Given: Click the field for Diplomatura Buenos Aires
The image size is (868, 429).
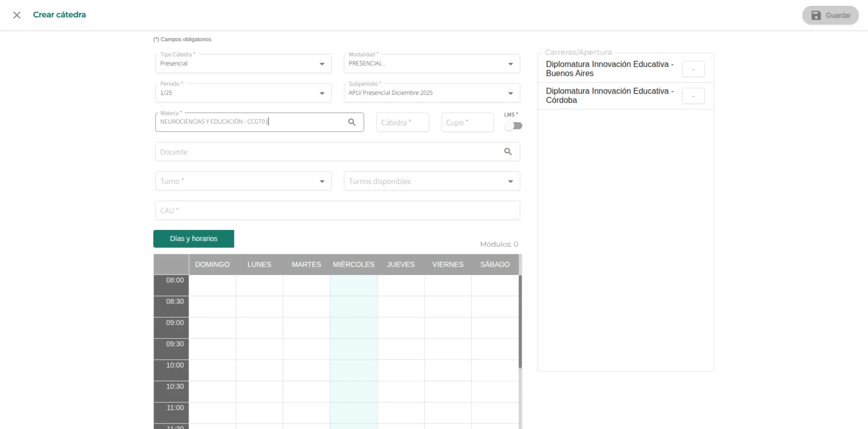Looking at the screenshot, I should point(693,69).
